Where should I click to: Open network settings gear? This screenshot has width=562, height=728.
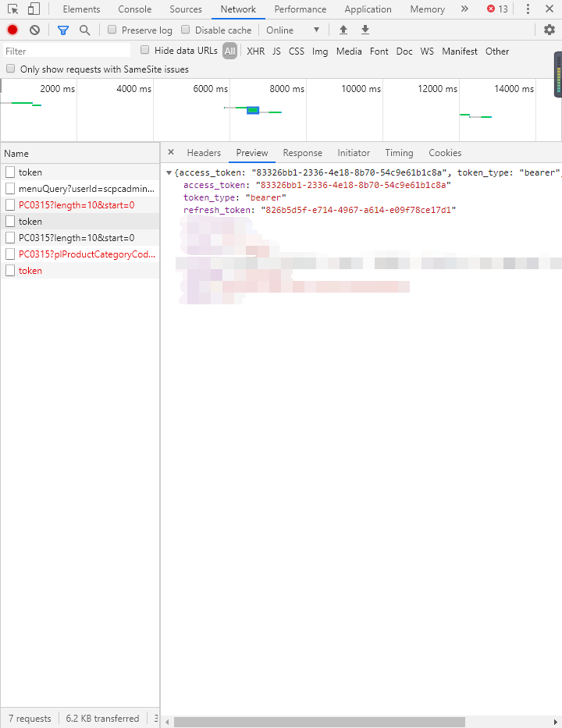click(x=550, y=30)
